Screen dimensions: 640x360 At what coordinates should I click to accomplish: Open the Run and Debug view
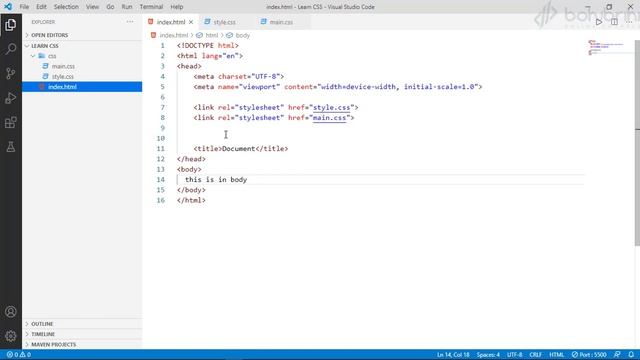coord(11,98)
